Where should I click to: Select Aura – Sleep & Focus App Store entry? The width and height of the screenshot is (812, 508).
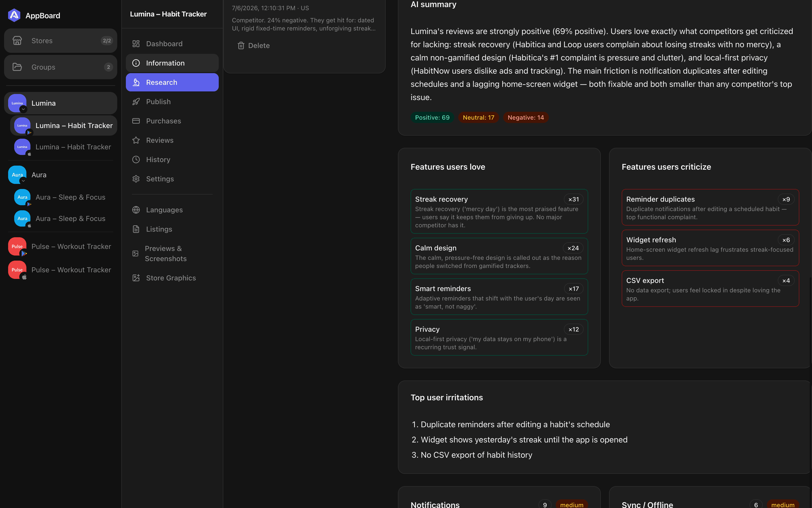tap(64, 219)
